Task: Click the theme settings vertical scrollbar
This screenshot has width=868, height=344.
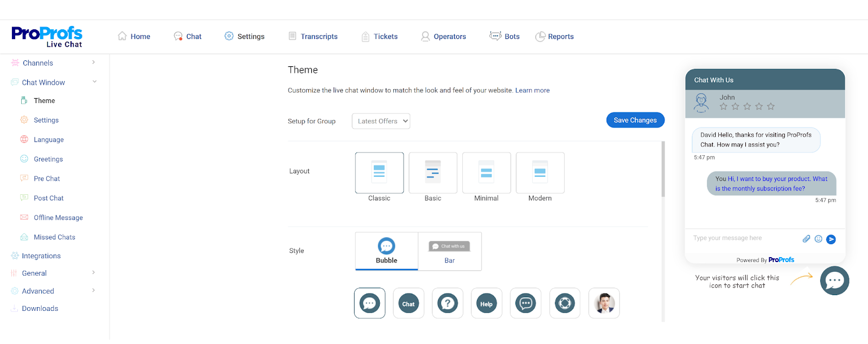Action: 663,169
